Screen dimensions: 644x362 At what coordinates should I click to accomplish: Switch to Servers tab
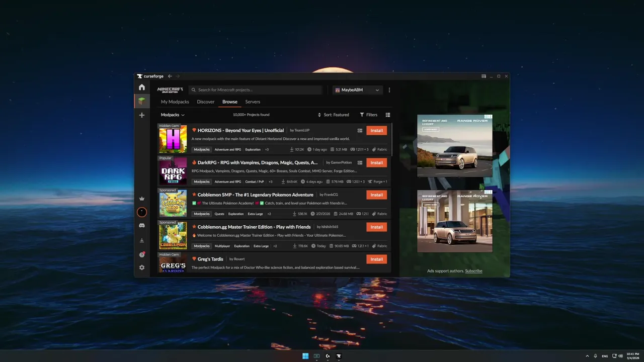(x=253, y=102)
